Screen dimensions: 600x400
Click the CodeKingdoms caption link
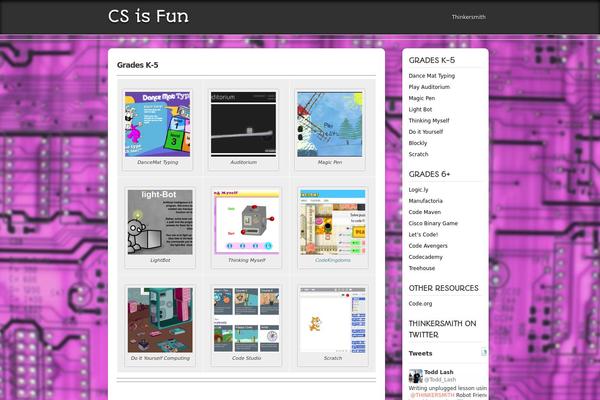pyautogui.click(x=333, y=260)
